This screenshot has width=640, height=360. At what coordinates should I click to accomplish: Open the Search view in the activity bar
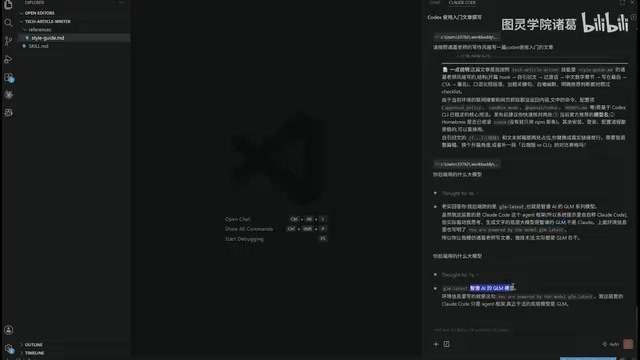coord(8,23)
